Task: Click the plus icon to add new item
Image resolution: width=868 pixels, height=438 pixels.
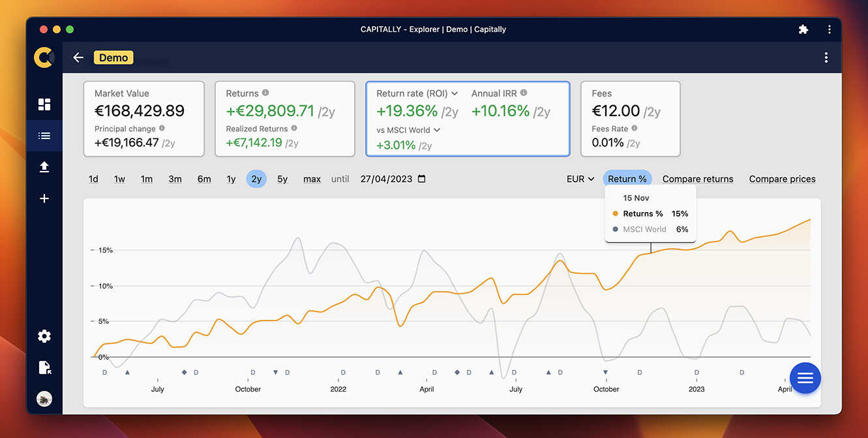Action: tap(44, 198)
